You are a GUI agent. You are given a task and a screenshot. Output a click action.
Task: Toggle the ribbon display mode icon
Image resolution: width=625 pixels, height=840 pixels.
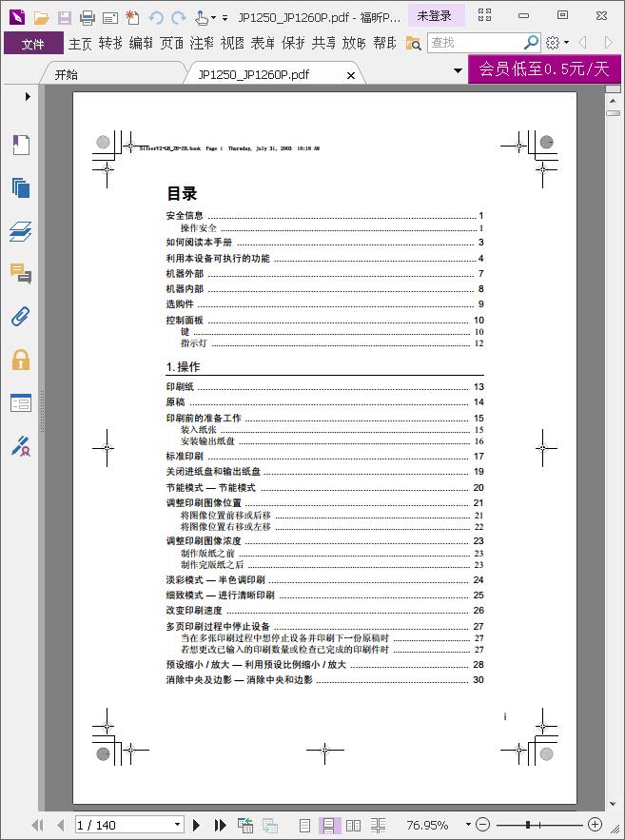click(484, 15)
